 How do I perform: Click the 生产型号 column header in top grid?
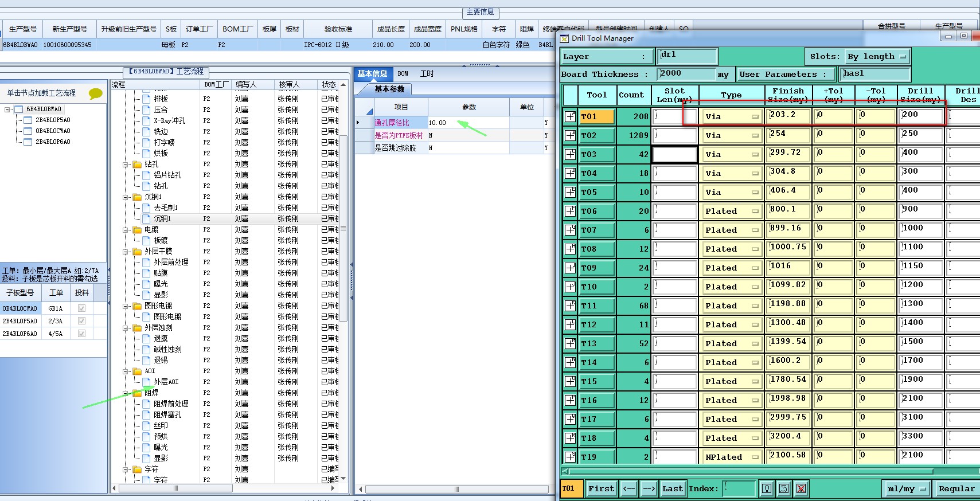click(x=22, y=29)
